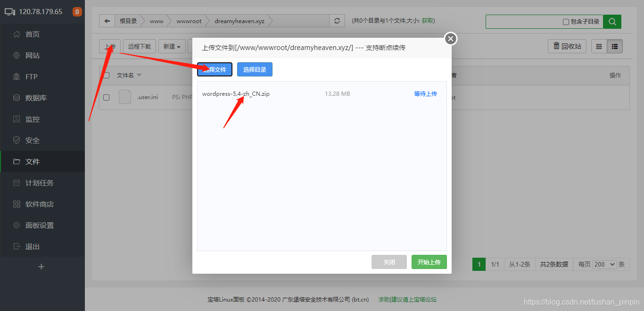Viewport: 644px width, 311px height.
Task: Click 根目录 in the breadcrumb
Action: click(x=128, y=21)
